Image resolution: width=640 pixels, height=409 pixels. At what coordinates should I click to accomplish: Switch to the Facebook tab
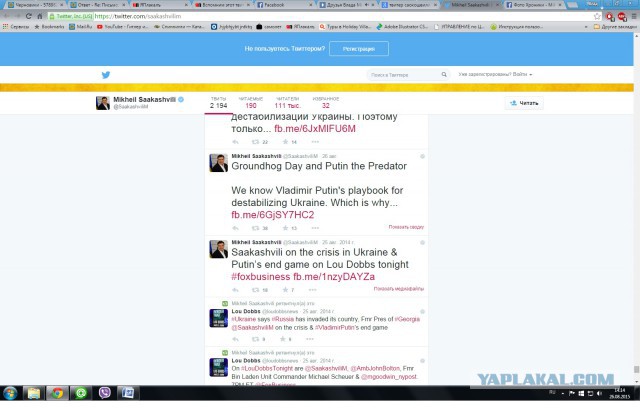[282, 5]
